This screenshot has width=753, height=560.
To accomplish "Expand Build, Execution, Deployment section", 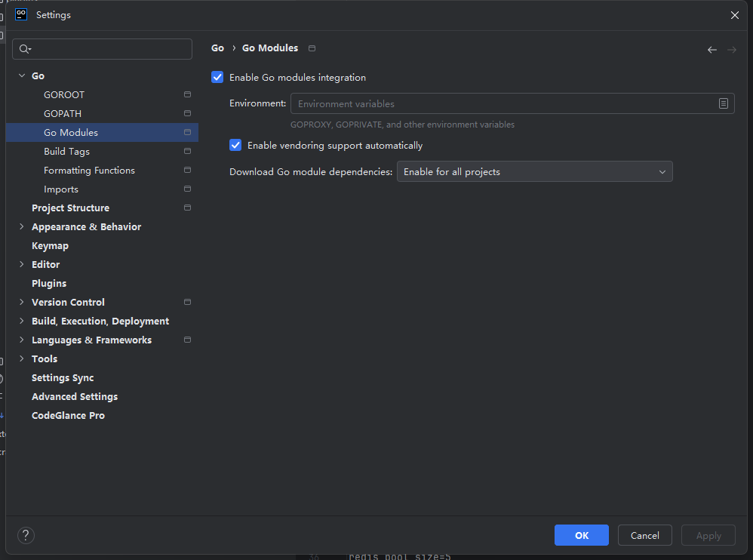I will [x=22, y=321].
